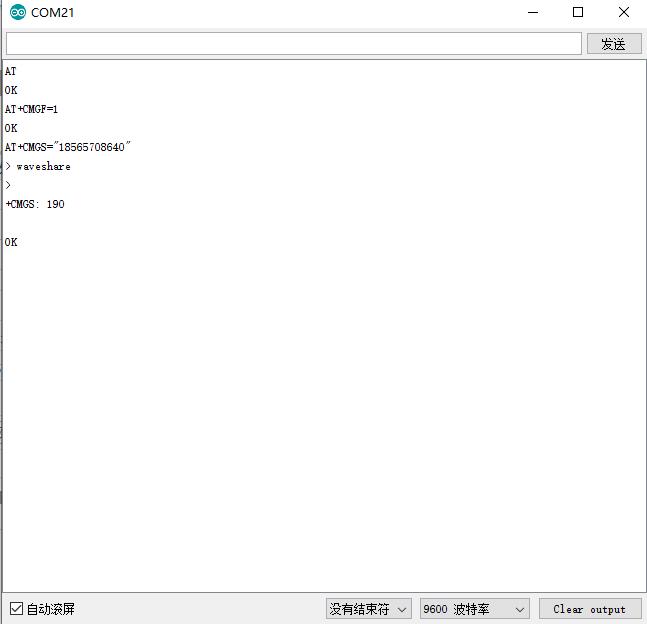Maximize the COM21 serial monitor window
This screenshot has height=624, width=647.
578,12
